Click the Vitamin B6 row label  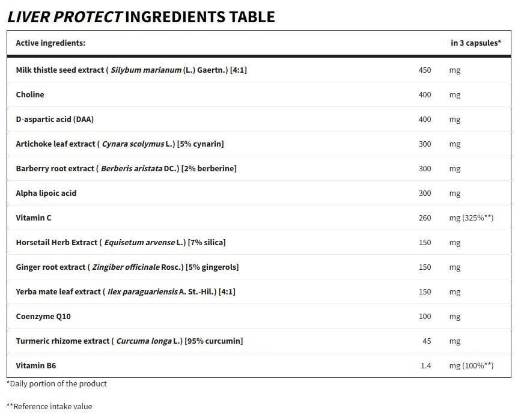(x=36, y=365)
